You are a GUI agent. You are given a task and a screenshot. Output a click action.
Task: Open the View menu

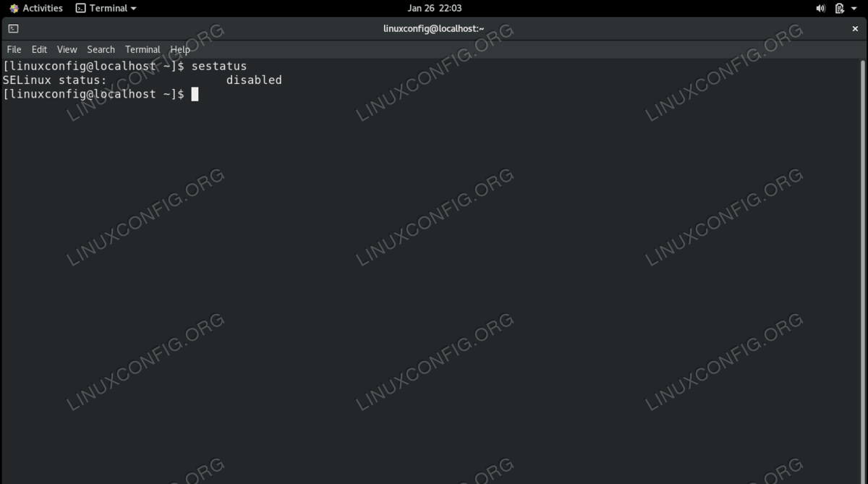point(67,49)
